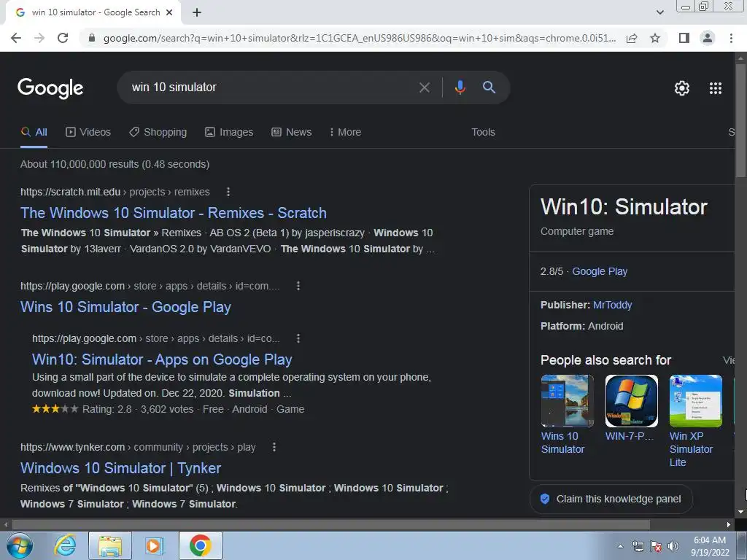Viewport: 747px width, 560px height.
Task: Open The Windows 10 Simulator Scratch result
Action: click(174, 213)
